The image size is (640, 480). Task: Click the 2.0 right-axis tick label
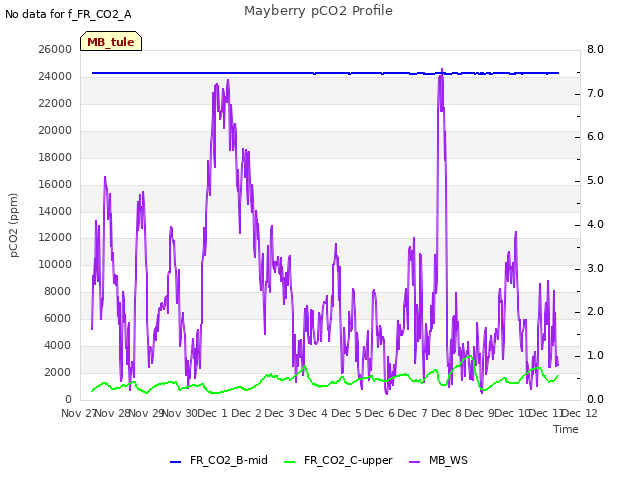(x=595, y=312)
